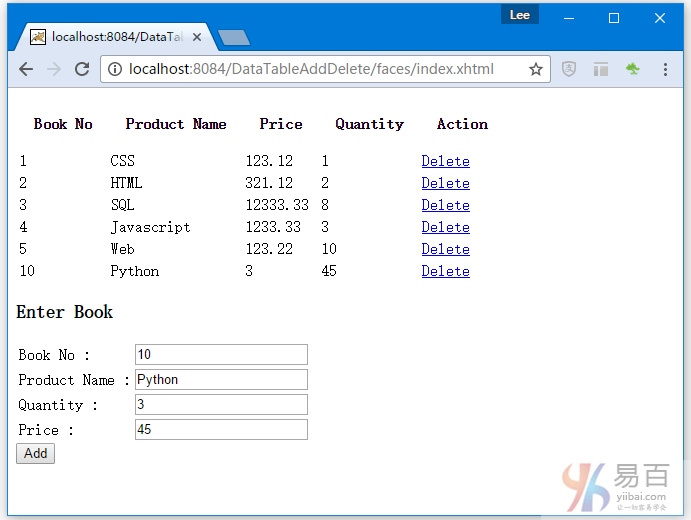Delete the HTML book row
This screenshot has height=520, width=691.
[x=445, y=183]
